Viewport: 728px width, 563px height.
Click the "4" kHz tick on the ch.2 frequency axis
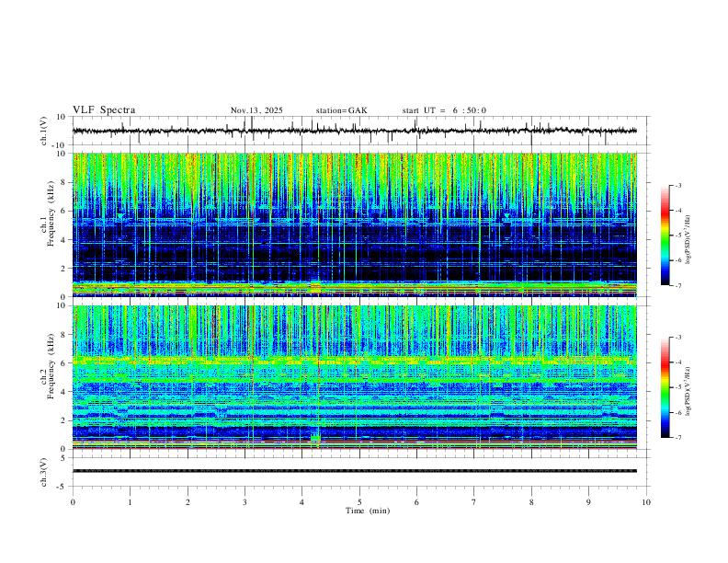[63, 392]
